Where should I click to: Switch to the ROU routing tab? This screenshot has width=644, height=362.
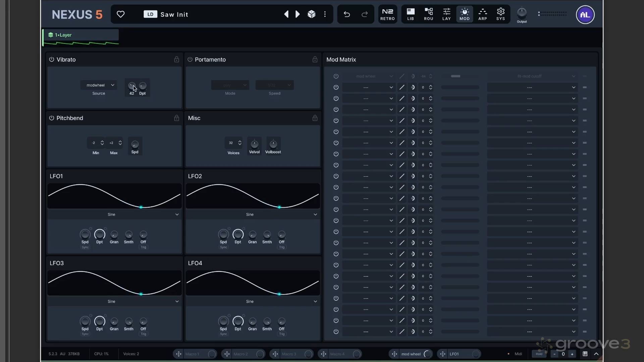pos(429,14)
